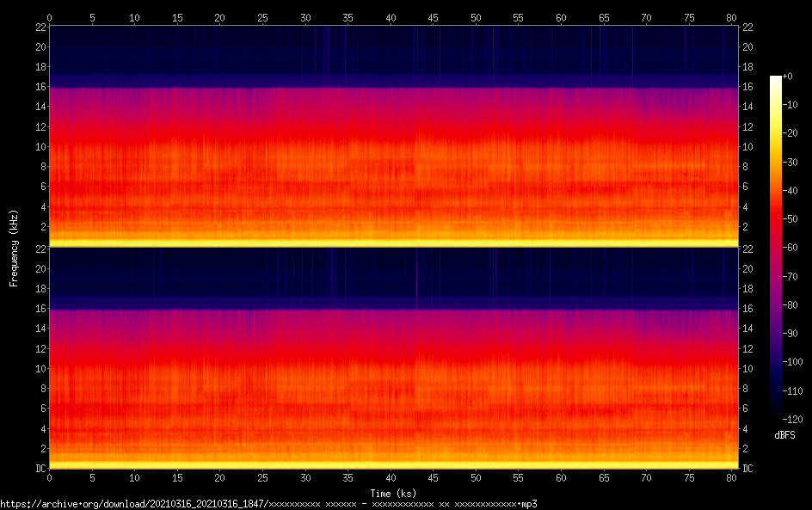This screenshot has width=812, height=510.
Task: Click the '80' tick on the top time axis
Action: click(731, 17)
